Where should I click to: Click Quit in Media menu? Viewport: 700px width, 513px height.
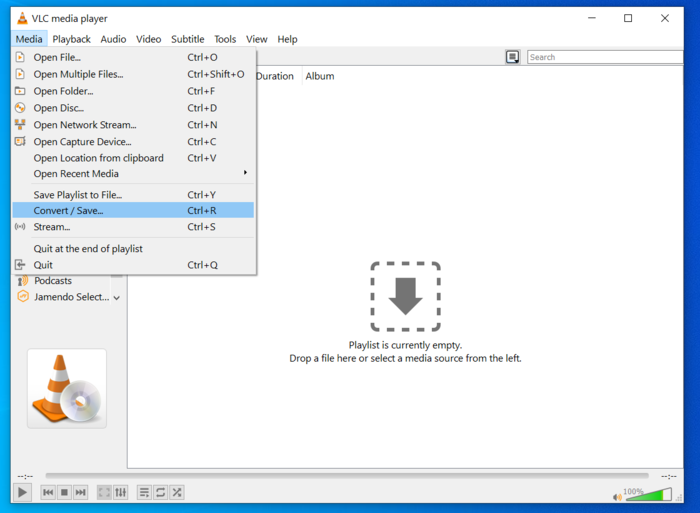43,265
